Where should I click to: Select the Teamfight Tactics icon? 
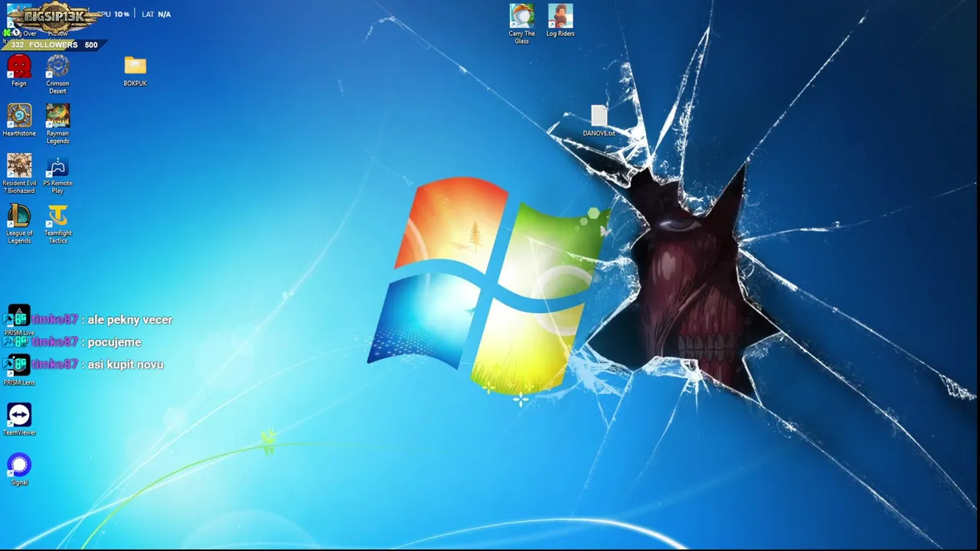pos(57,223)
